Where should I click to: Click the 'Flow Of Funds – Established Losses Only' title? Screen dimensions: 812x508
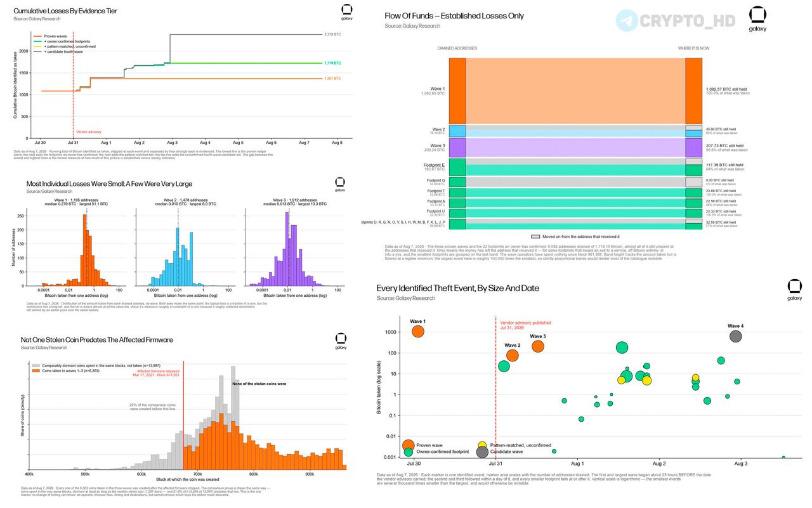(454, 16)
